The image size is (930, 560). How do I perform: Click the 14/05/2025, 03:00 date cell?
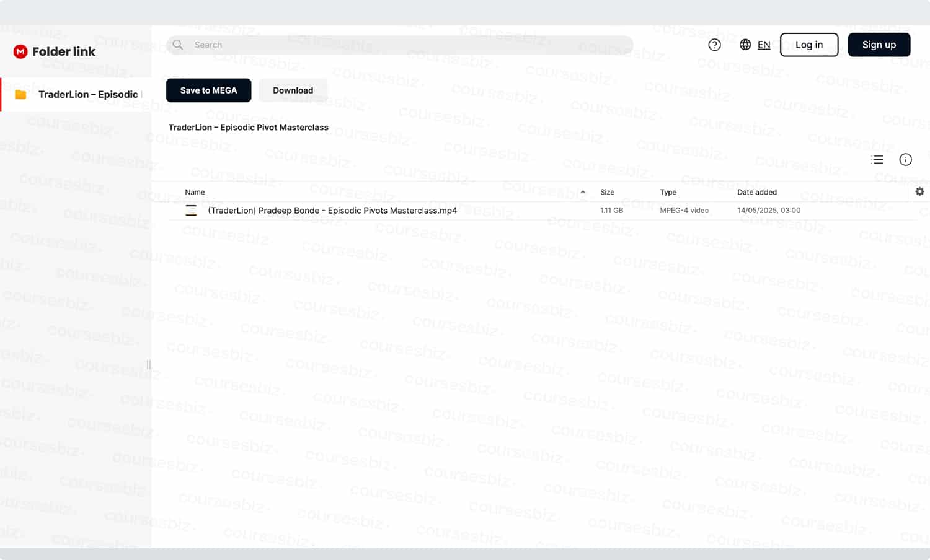click(769, 211)
